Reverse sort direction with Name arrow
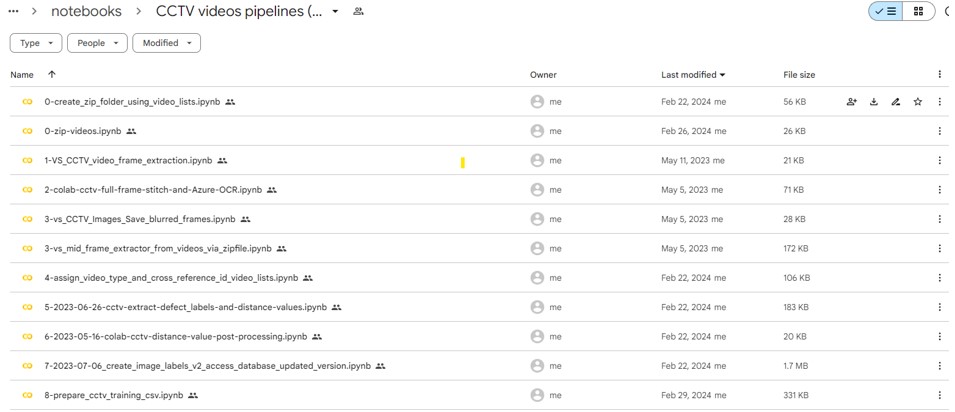Image resolution: width=955 pixels, height=412 pixels. coord(52,74)
